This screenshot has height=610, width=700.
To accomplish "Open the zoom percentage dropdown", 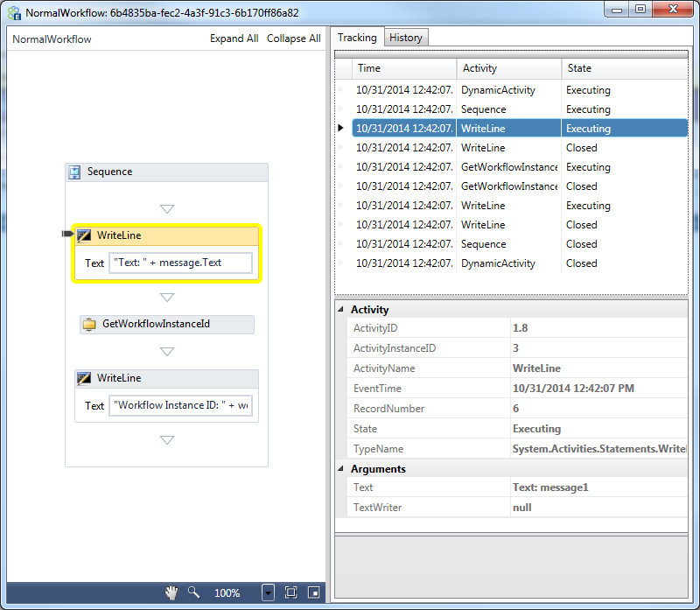I will tap(268, 592).
